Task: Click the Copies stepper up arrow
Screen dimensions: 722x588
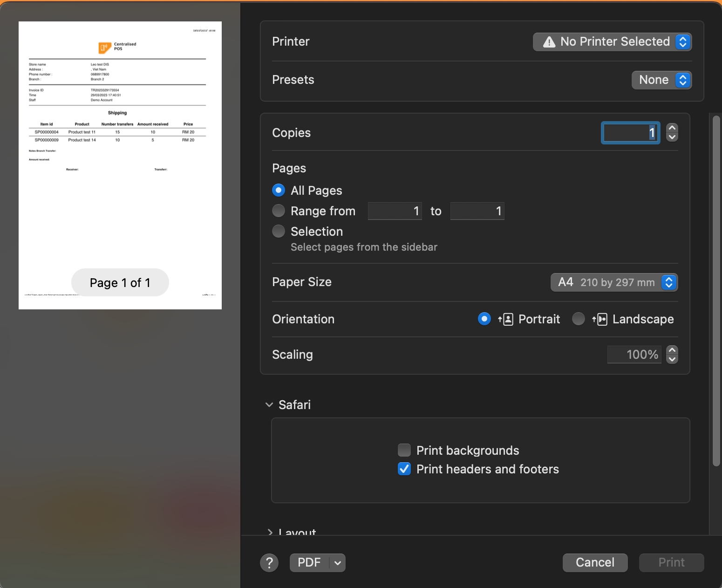Action: point(672,128)
